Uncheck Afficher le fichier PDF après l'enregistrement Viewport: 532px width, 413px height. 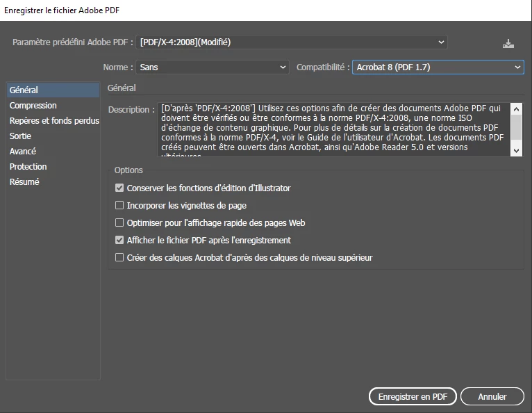pyautogui.click(x=119, y=240)
